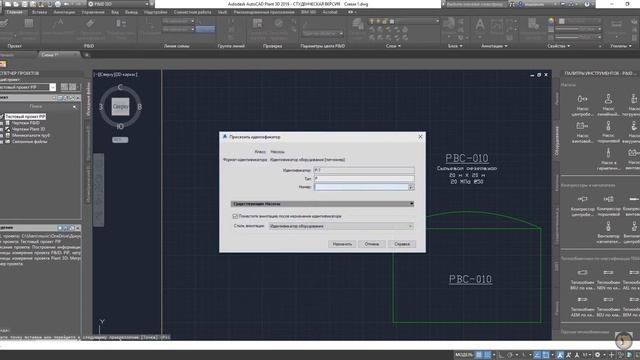The width and height of the screenshot is (640, 360).
Task: Click the PBC-010 label inside the tank
Action: click(470, 279)
